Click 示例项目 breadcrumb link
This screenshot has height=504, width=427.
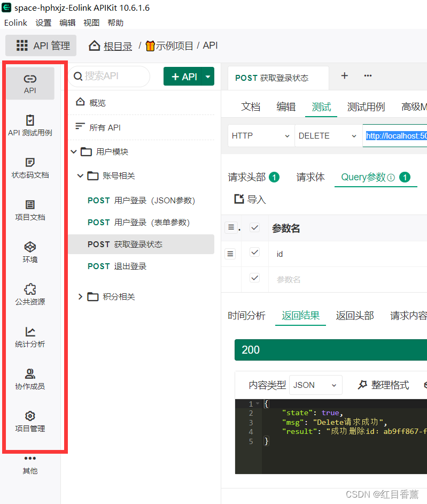tap(169, 45)
